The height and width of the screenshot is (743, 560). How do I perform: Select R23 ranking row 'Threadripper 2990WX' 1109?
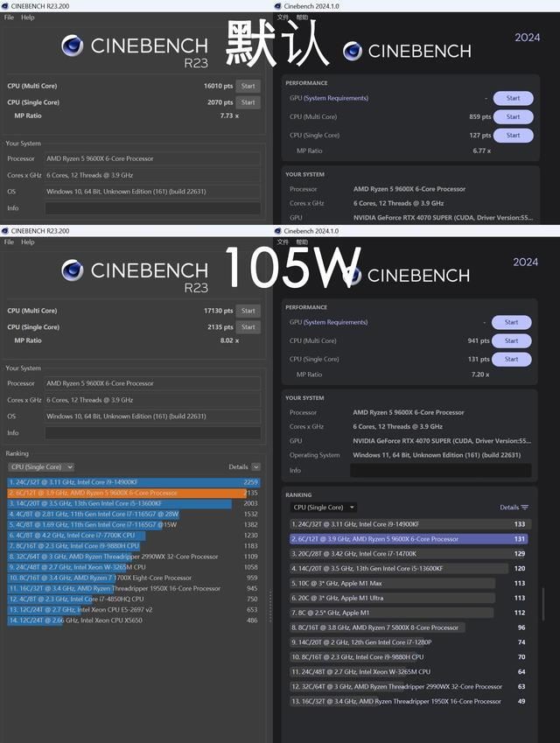point(134,557)
